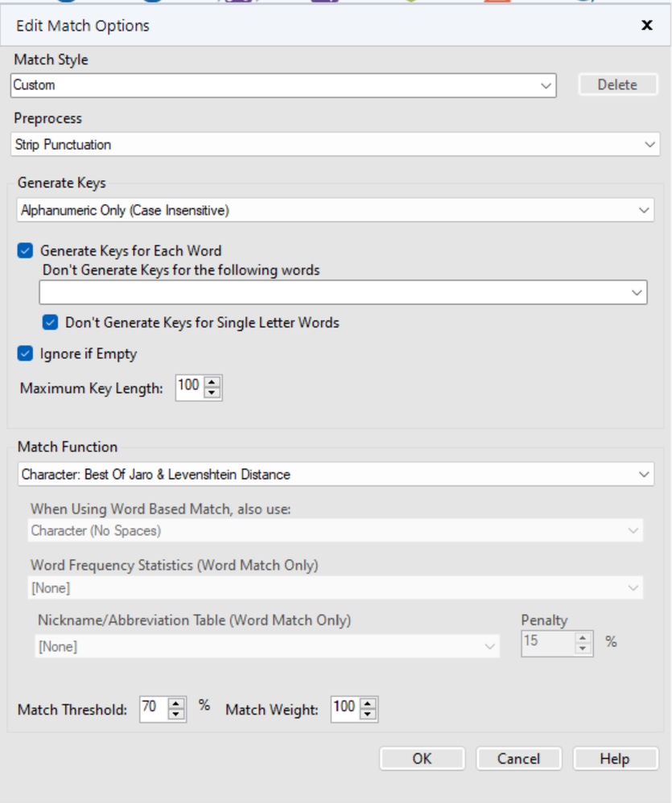This screenshot has width=672, height=803.
Task: Increase the Match Weight value
Action: pos(368,704)
